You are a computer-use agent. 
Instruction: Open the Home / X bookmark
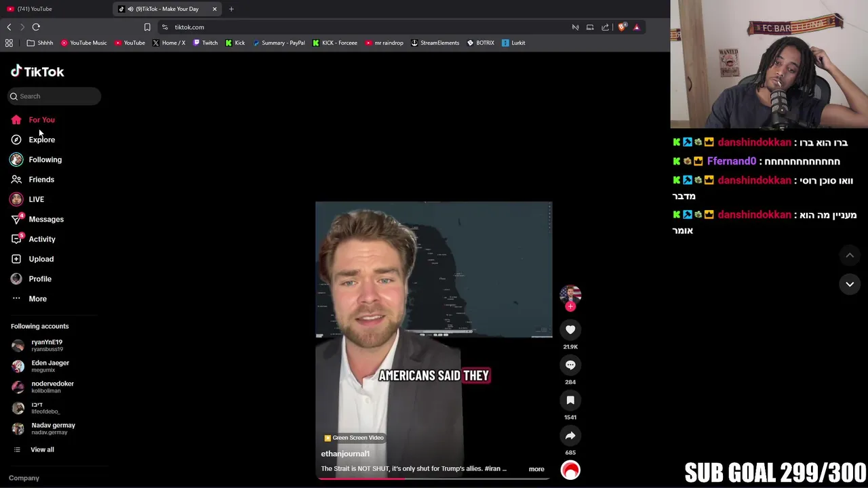(169, 43)
